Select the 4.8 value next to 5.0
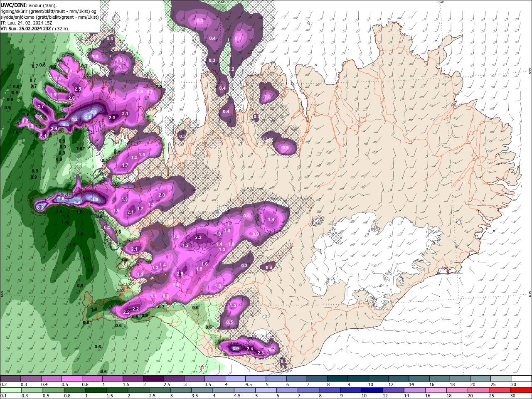The height and width of the screenshot is (399, 532). (94, 112)
